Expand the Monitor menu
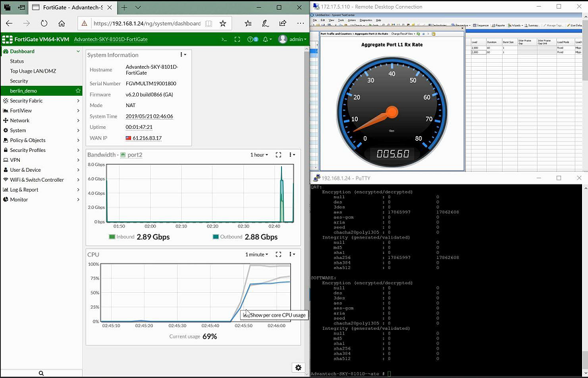 41,200
